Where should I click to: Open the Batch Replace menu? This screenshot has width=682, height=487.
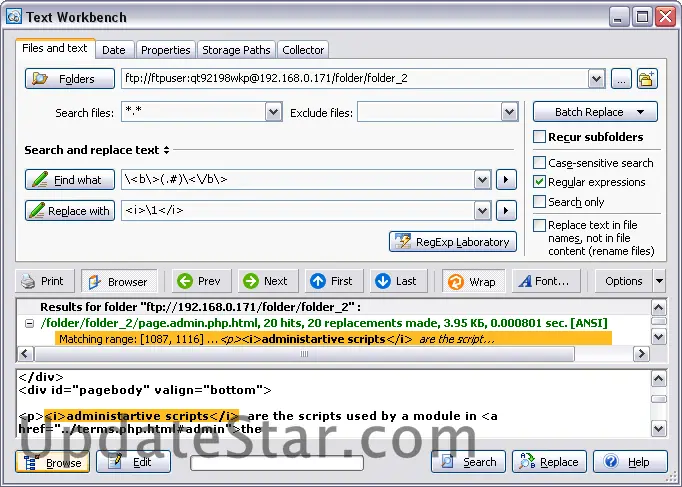click(x=595, y=112)
